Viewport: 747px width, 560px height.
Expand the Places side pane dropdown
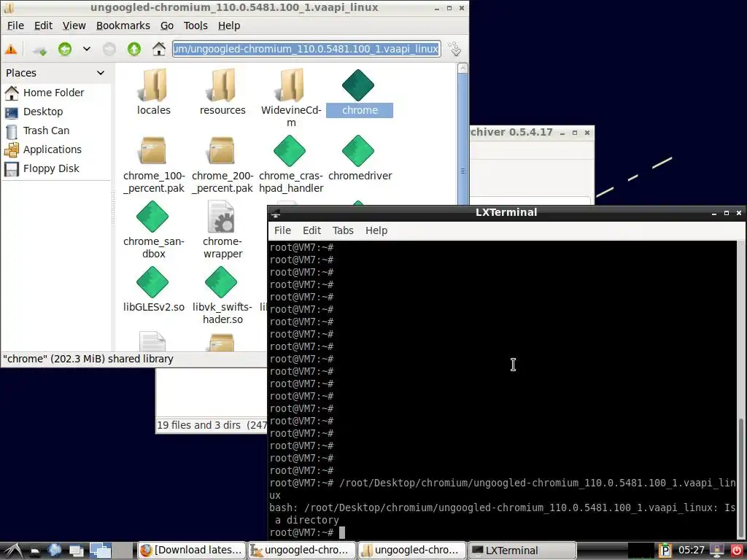(x=101, y=73)
